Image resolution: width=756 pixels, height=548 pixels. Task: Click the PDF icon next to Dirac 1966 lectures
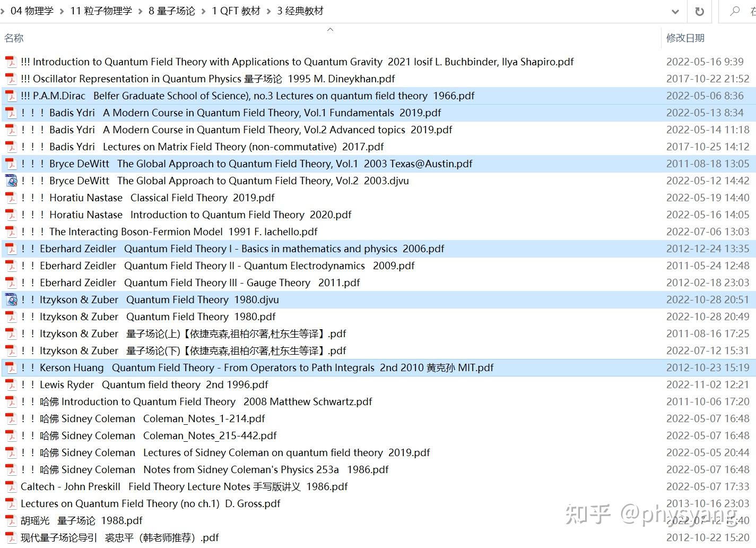11,96
